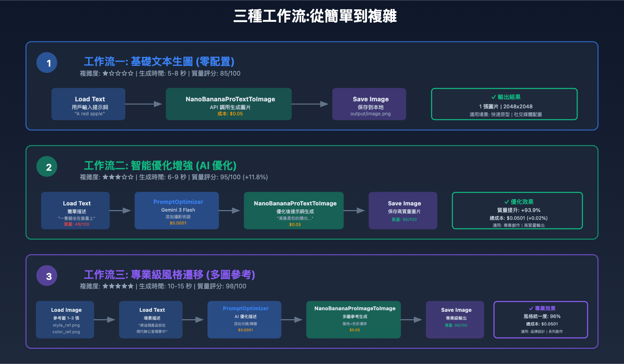This screenshot has width=624, height=364.
Task: Open the PromptOptimizer node in workflow three
Action: pos(244,320)
